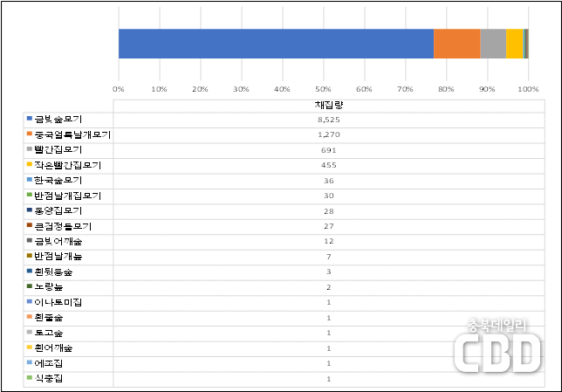The height and width of the screenshot is (392, 562).
Task: Select the yellow segment of the stacked bar
Action: click(x=514, y=44)
